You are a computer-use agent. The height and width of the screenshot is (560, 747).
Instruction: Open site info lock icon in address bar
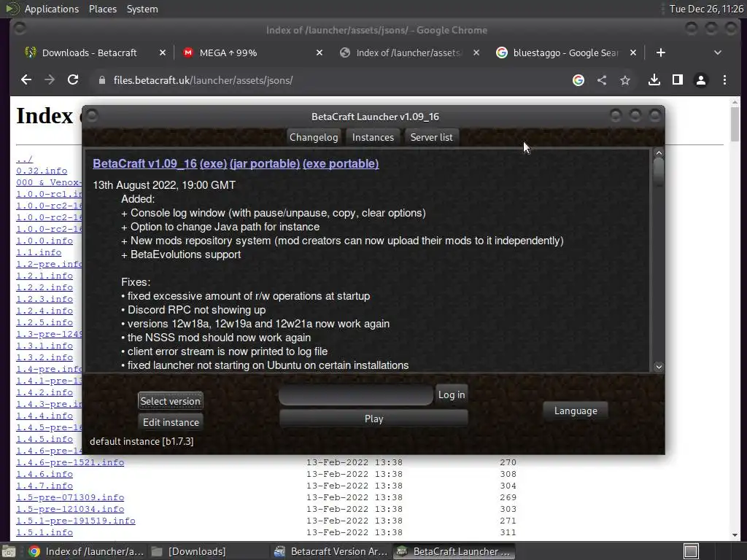tap(101, 80)
